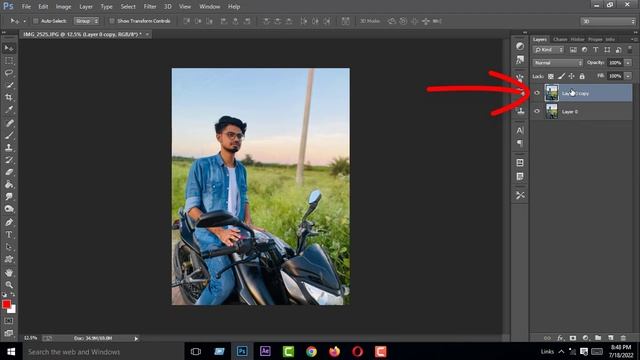Open the Opacity slider arrow

(x=628, y=63)
